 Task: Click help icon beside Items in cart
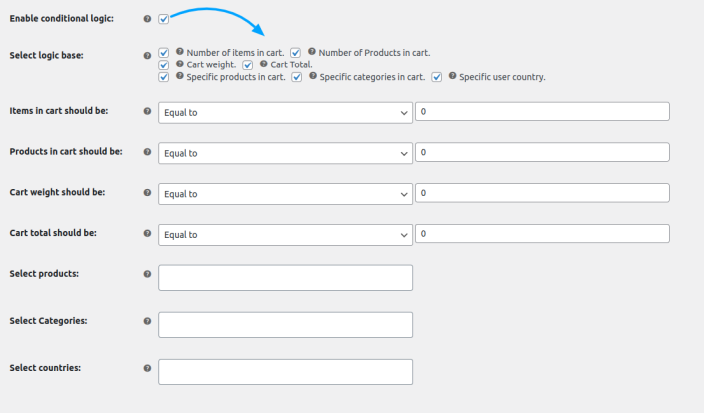148,112
